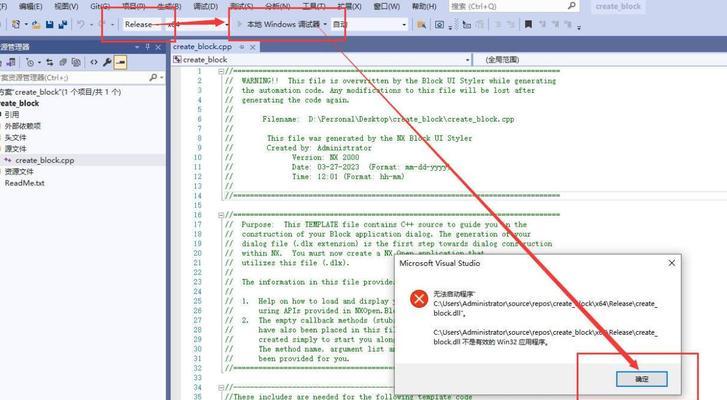
Task: Open the 帮助(H) menu
Action: click(424, 6)
